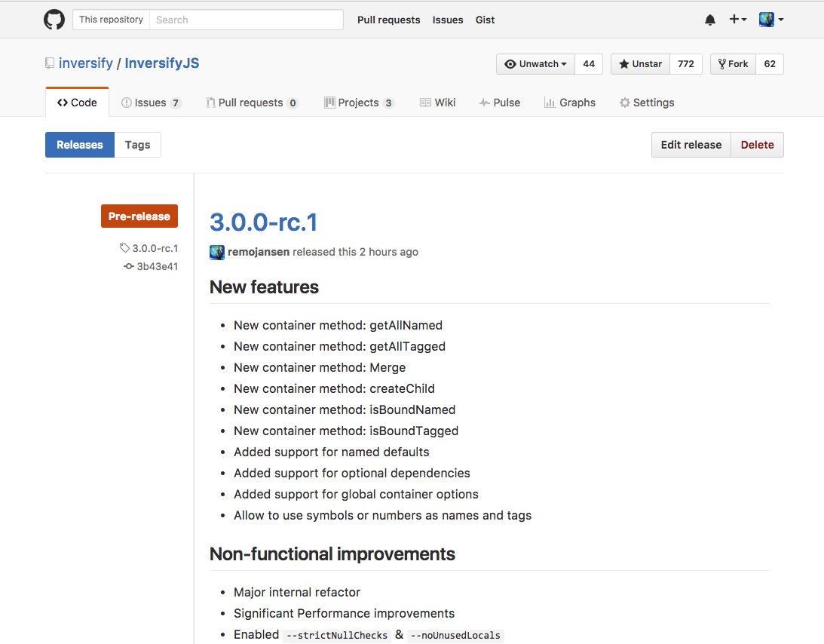Click 'Added support for named defaults'
The height and width of the screenshot is (644, 824).
point(332,452)
